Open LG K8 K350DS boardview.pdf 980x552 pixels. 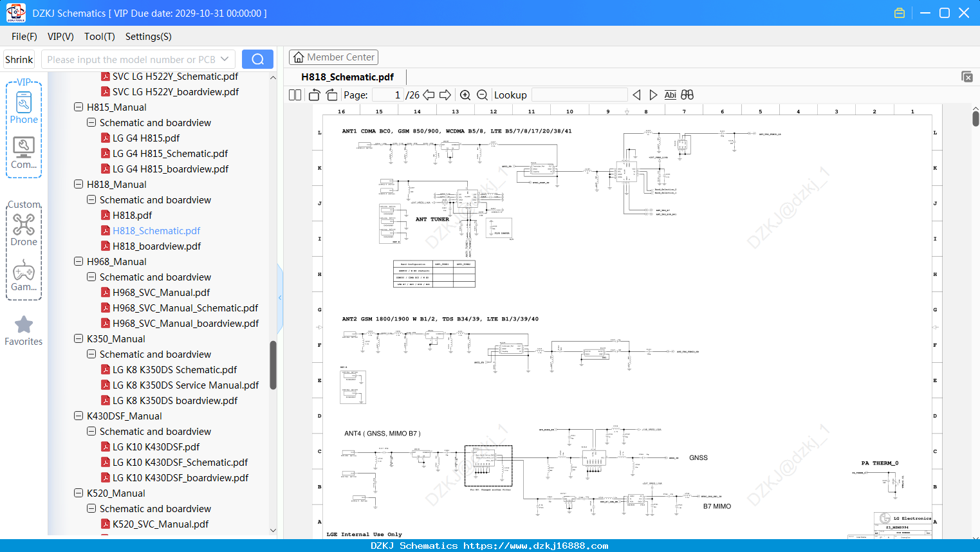click(x=175, y=400)
